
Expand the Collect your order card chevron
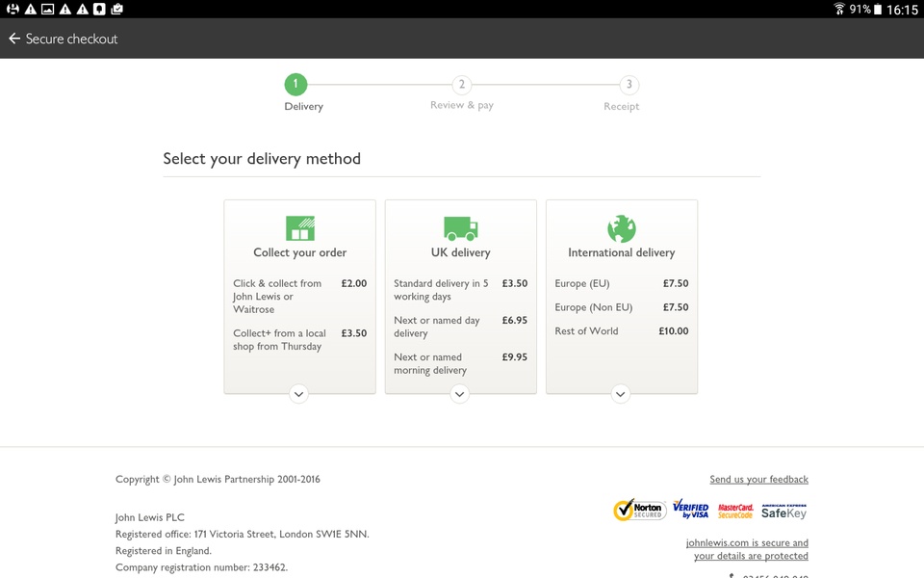coord(298,394)
